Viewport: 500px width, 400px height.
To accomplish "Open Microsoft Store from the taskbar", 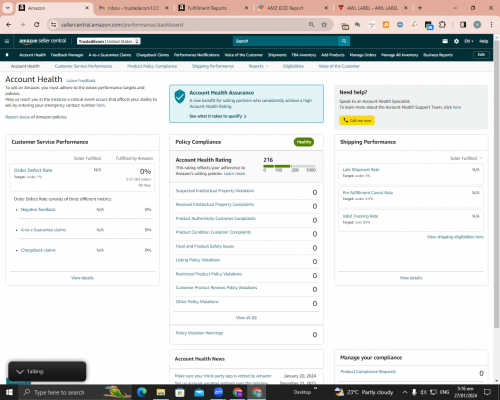I will (180, 392).
